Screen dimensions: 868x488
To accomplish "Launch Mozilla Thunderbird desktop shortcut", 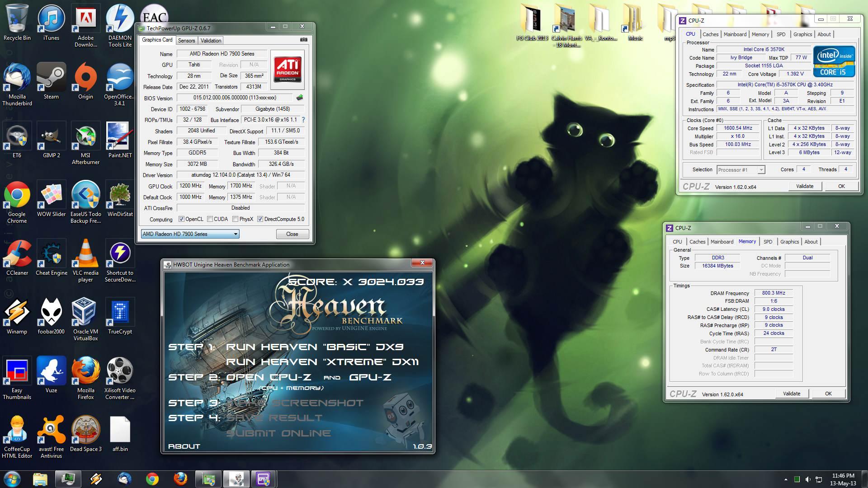I will [x=17, y=84].
